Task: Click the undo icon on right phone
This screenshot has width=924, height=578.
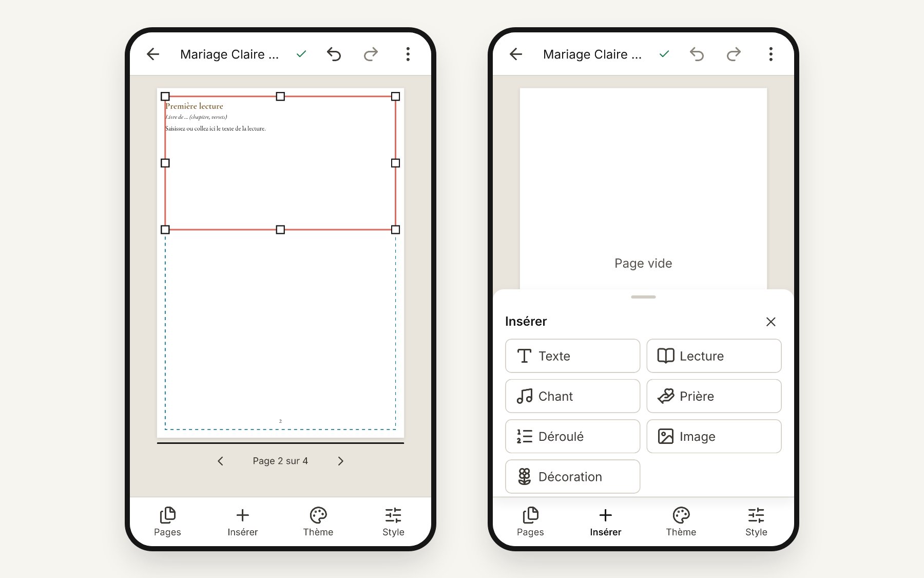Action: click(697, 54)
